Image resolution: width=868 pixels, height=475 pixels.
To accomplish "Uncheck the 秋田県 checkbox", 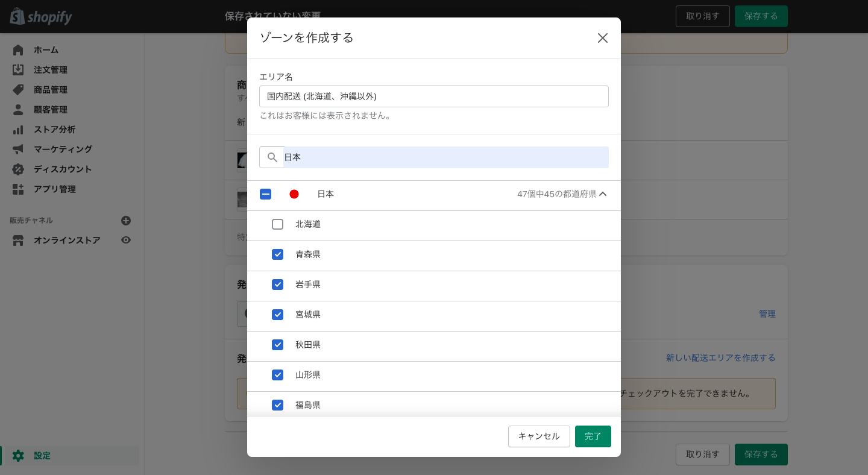I will pyautogui.click(x=277, y=345).
